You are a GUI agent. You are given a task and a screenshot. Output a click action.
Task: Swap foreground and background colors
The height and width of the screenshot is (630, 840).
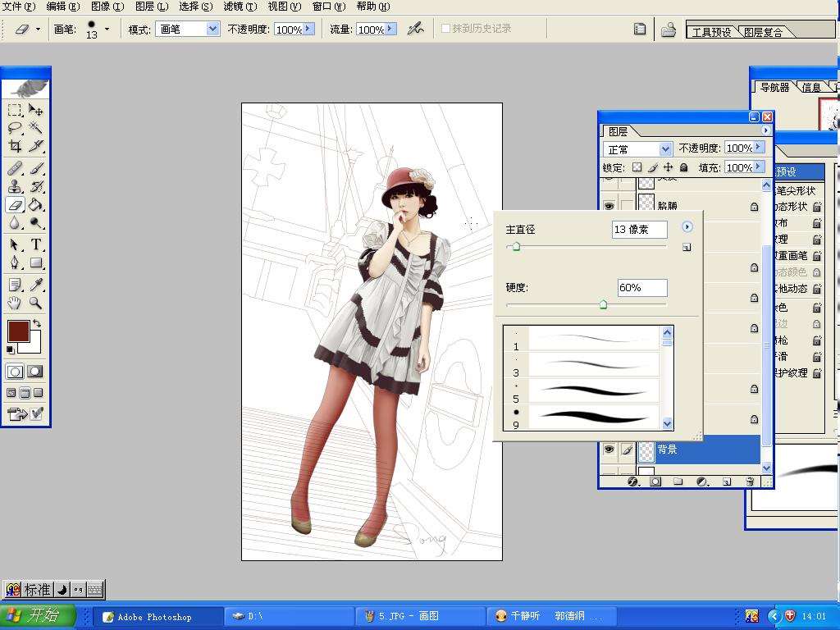(x=37, y=324)
